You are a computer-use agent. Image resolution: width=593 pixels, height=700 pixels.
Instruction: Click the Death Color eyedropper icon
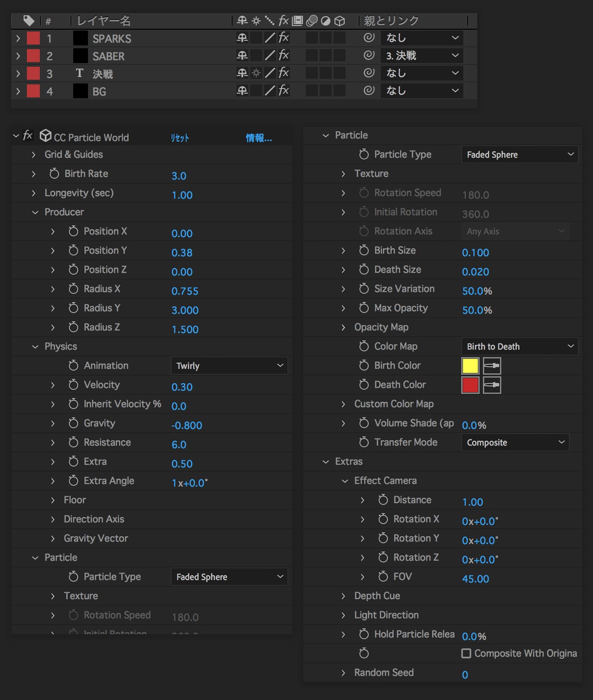click(x=492, y=385)
